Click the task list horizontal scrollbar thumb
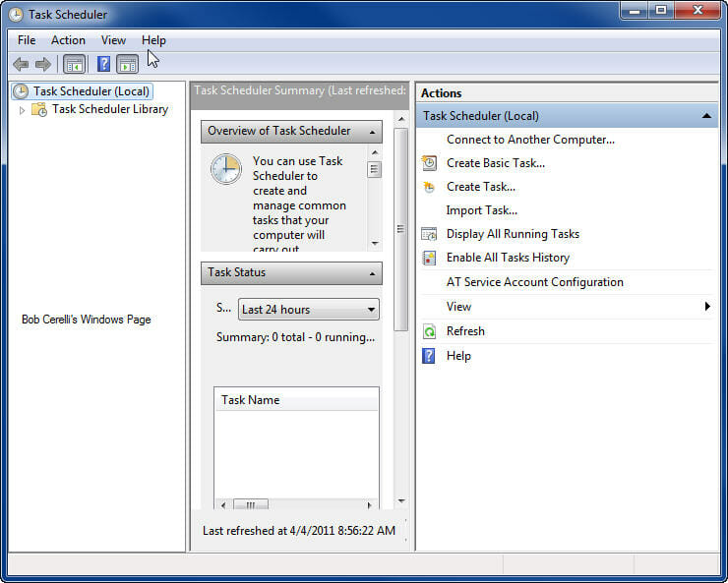 (x=250, y=504)
